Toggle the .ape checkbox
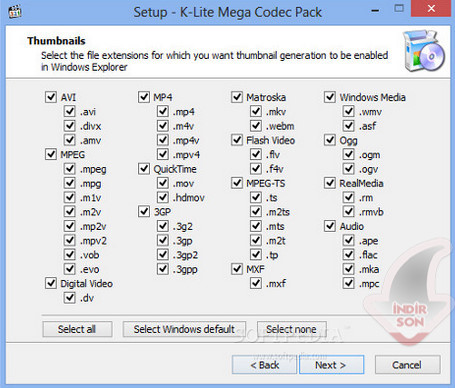Image resolution: width=455 pixels, height=388 pixels. [349, 241]
